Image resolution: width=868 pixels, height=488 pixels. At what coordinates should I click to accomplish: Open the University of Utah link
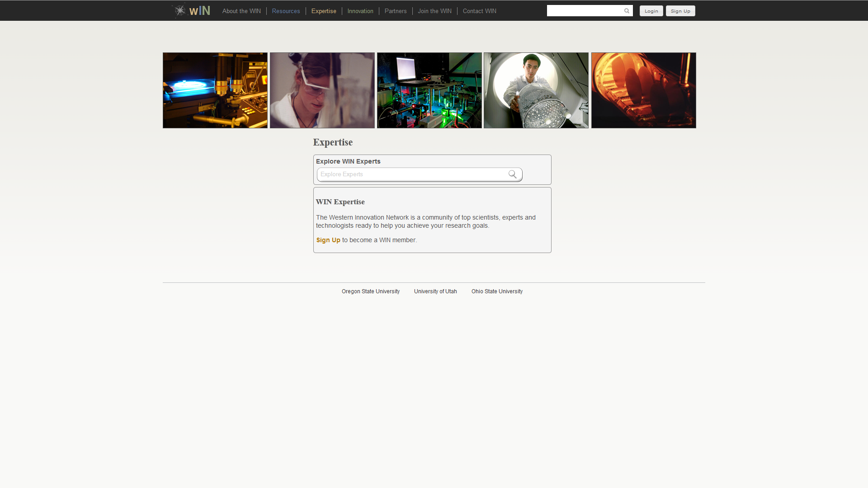coord(435,291)
